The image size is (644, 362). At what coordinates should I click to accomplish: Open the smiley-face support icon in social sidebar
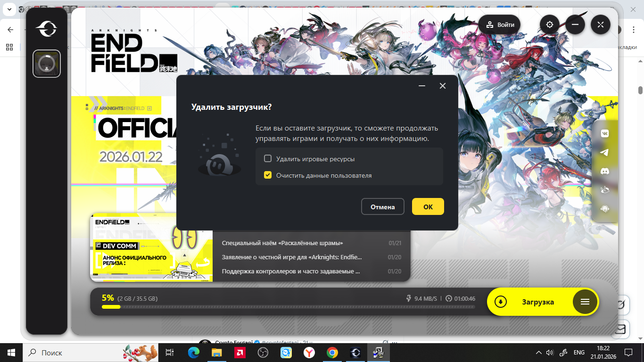(x=604, y=208)
